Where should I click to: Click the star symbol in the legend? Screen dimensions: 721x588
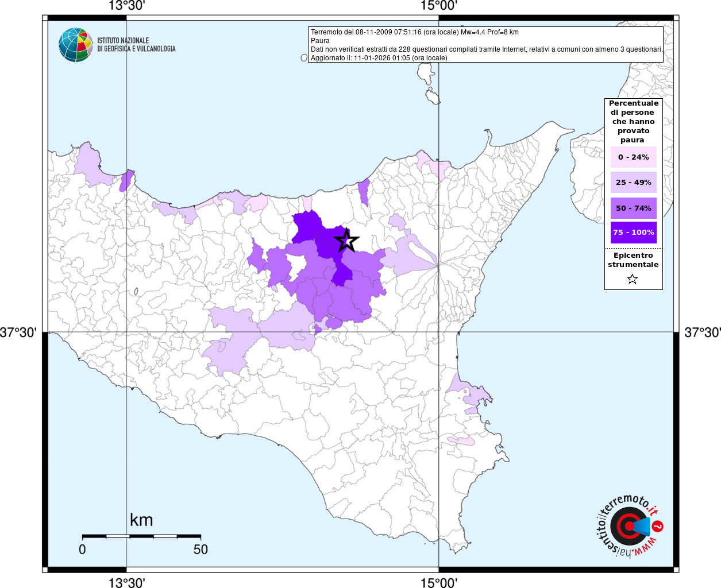pos(633,280)
